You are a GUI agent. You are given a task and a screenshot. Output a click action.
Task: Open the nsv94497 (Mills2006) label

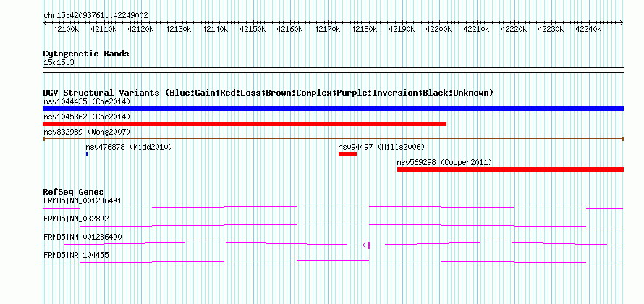[x=381, y=147]
